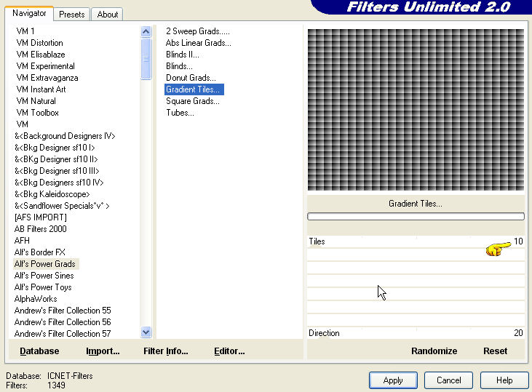Select VM Toolbox category
Viewport: 532px width, 392px height.
click(x=37, y=113)
